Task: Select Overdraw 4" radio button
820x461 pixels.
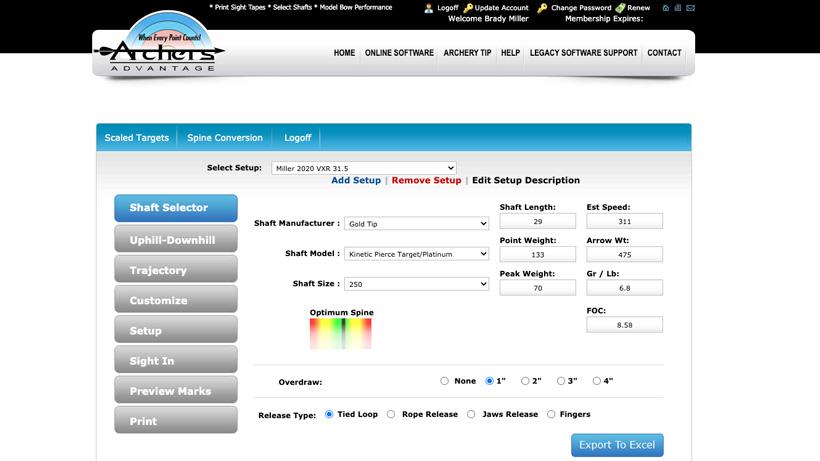Action: click(x=596, y=381)
